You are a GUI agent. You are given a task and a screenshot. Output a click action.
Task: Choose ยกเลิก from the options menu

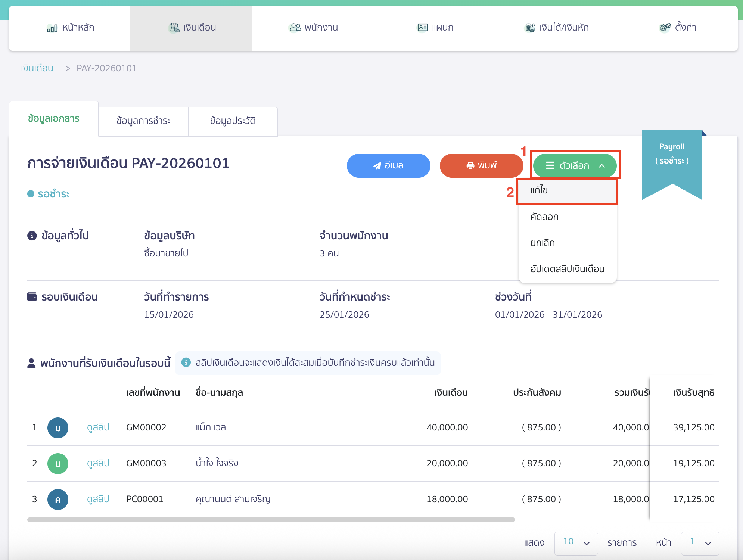coord(543,243)
